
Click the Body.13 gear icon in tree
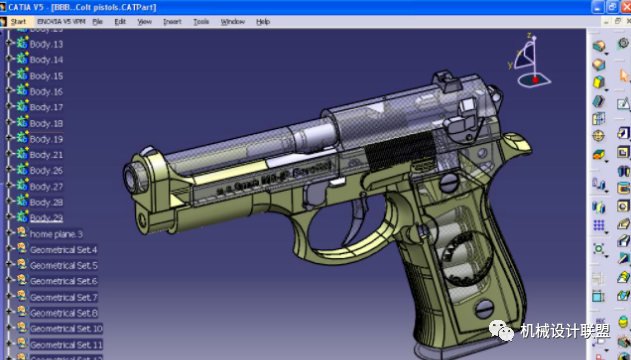(22, 43)
